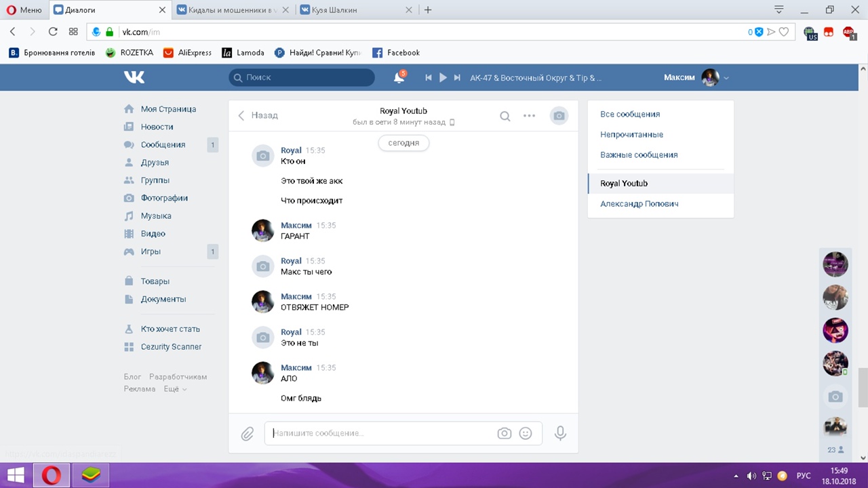Skip to next track in player

coord(457,78)
